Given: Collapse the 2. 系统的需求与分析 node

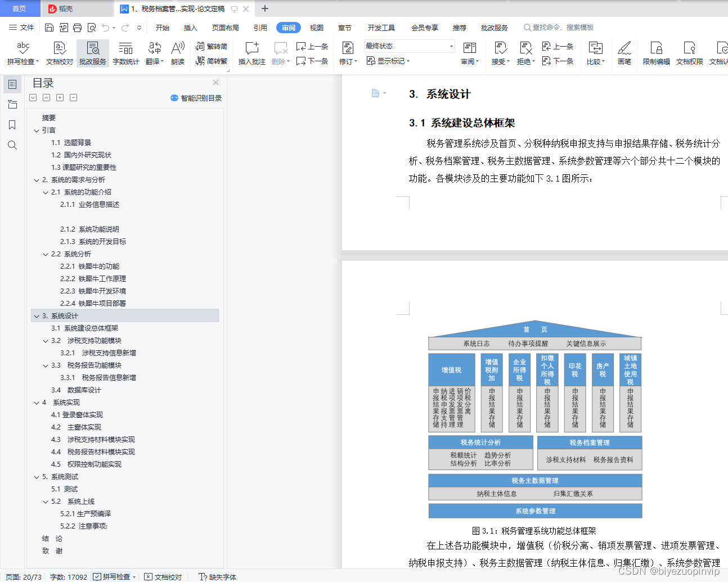Looking at the screenshot, I should click(37, 180).
